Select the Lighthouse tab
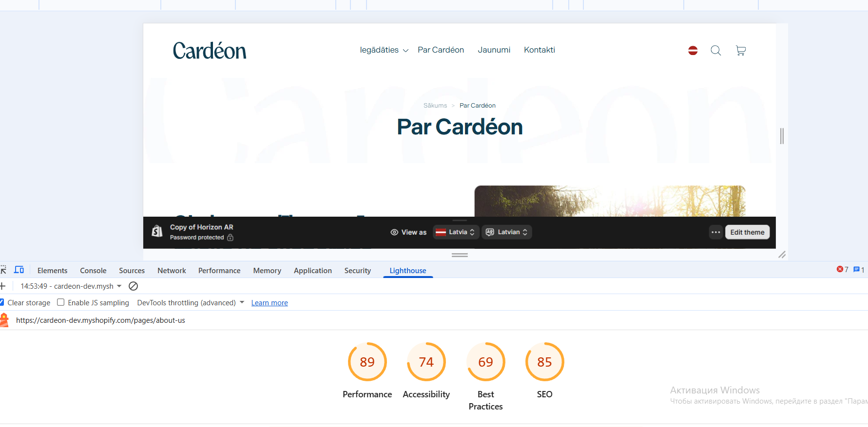 (x=408, y=271)
